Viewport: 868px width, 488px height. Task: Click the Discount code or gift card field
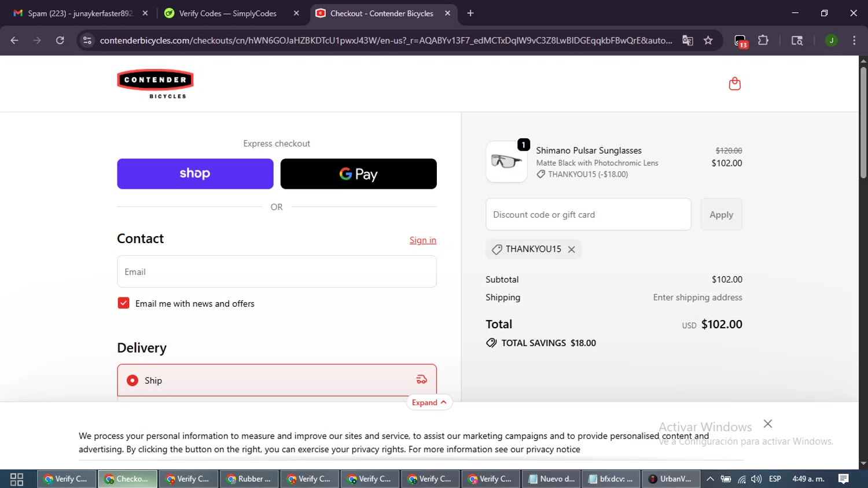tap(589, 214)
